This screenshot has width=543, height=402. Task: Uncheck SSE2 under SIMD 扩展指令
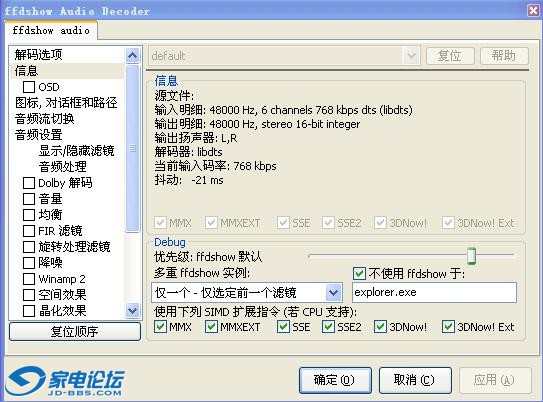pyautogui.click(x=328, y=327)
